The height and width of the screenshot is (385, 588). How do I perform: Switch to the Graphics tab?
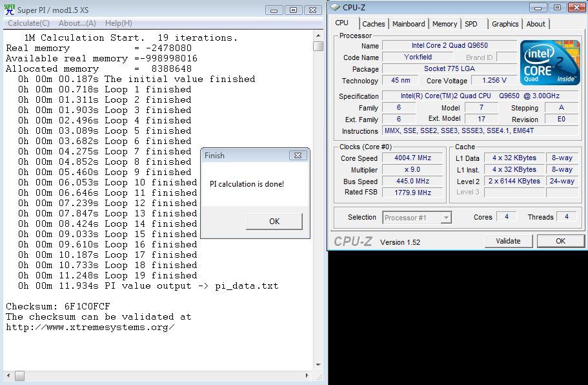coord(505,24)
